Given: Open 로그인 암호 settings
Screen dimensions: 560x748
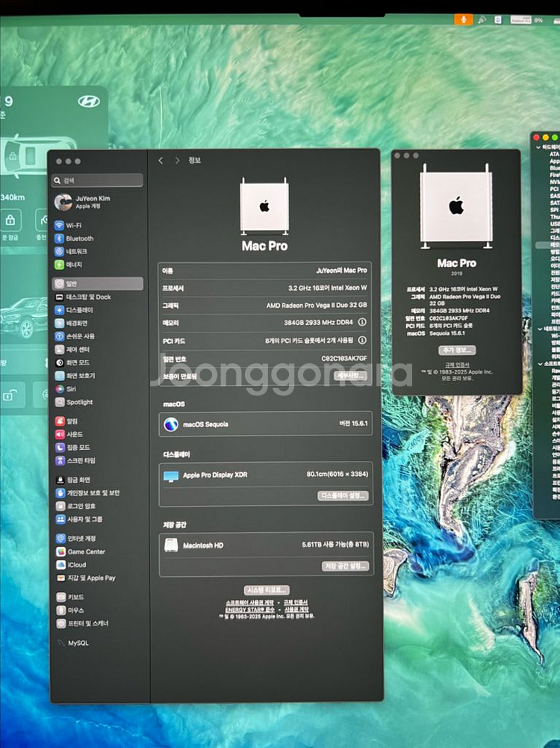Looking at the screenshot, I should click(x=98, y=506).
